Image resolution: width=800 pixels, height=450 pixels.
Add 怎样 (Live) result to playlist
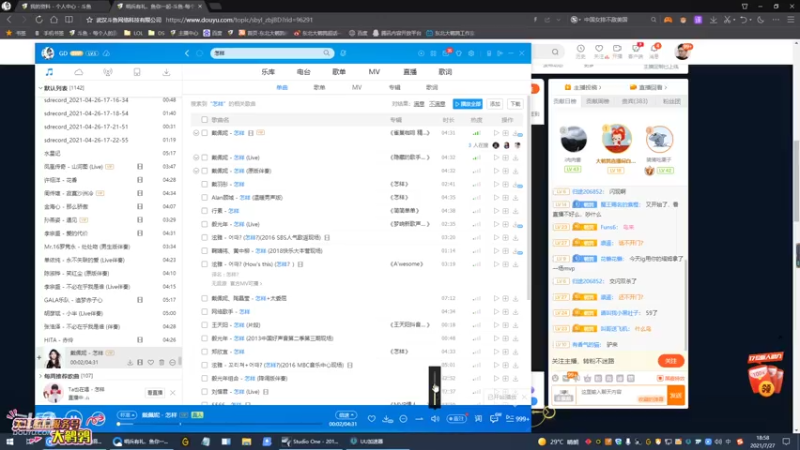tap(506, 158)
